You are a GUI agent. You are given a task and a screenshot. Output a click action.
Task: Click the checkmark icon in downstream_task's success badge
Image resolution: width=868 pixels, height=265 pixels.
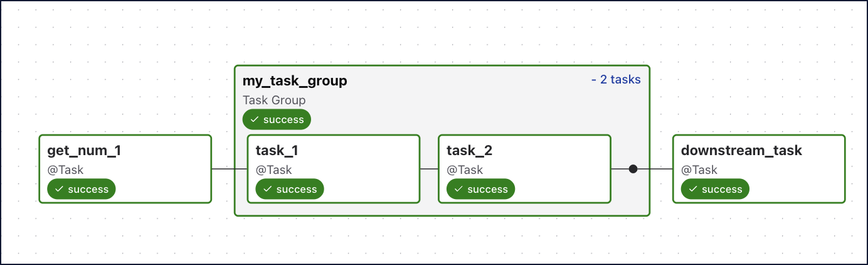692,189
